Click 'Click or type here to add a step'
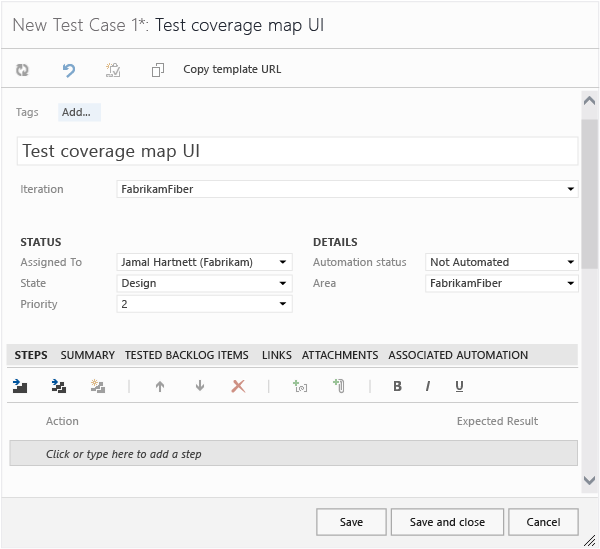This screenshot has width=600, height=549. [x=293, y=453]
